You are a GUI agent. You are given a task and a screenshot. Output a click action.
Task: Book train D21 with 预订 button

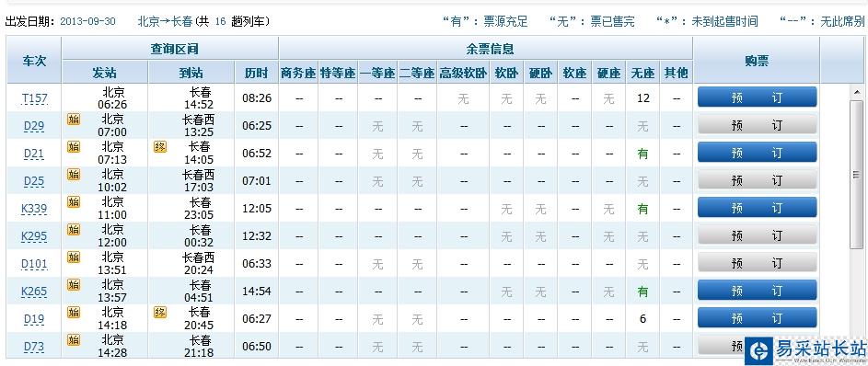(x=758, y=153)
